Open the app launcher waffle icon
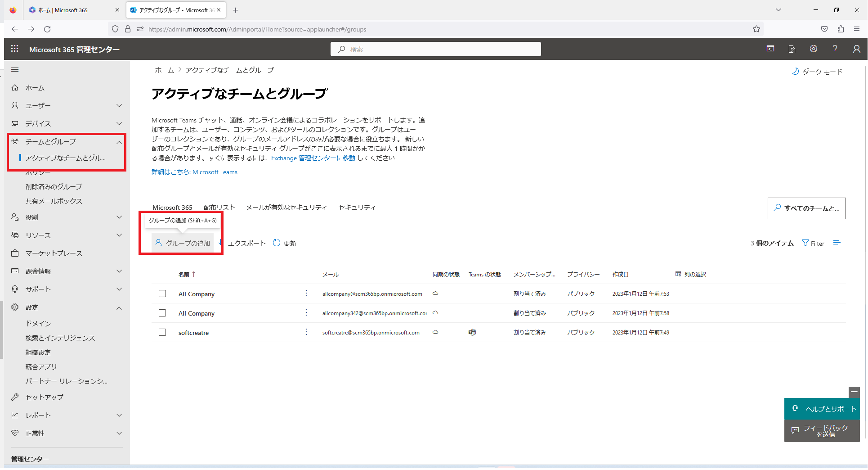The image size is (868, 470). click(x=15, y=49)
